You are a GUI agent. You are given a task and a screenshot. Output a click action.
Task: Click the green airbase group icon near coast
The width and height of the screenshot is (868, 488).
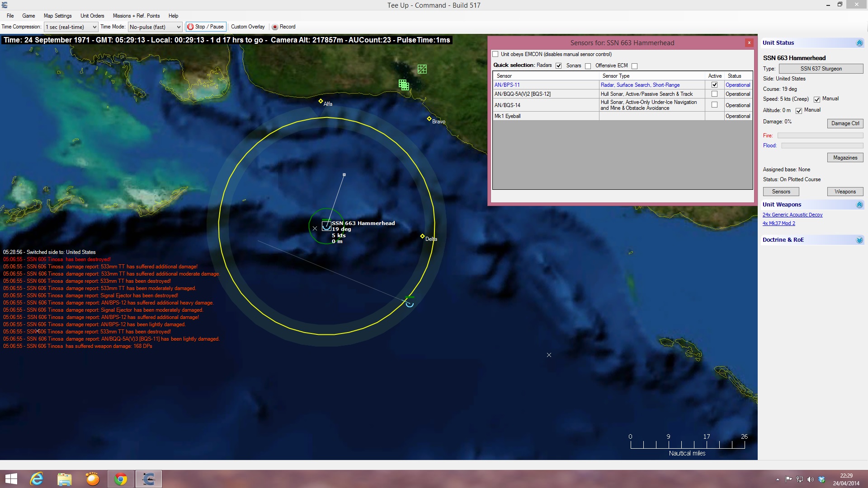pyautogui.click(x=404, y=84)
